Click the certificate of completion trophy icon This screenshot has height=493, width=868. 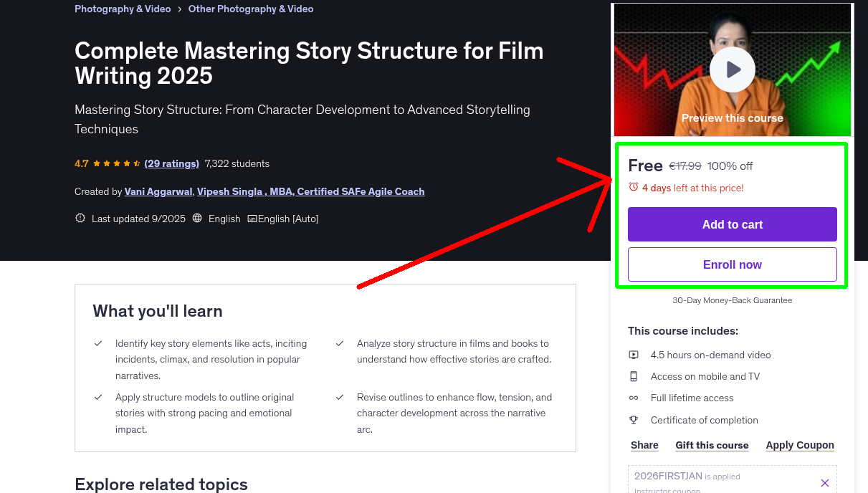coord(634,420)
